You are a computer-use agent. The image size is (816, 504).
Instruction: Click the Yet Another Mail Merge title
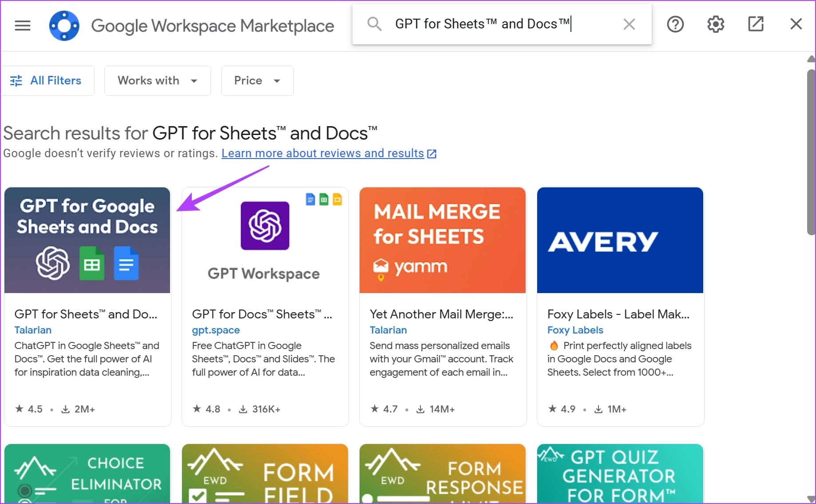tap(441, 314)
